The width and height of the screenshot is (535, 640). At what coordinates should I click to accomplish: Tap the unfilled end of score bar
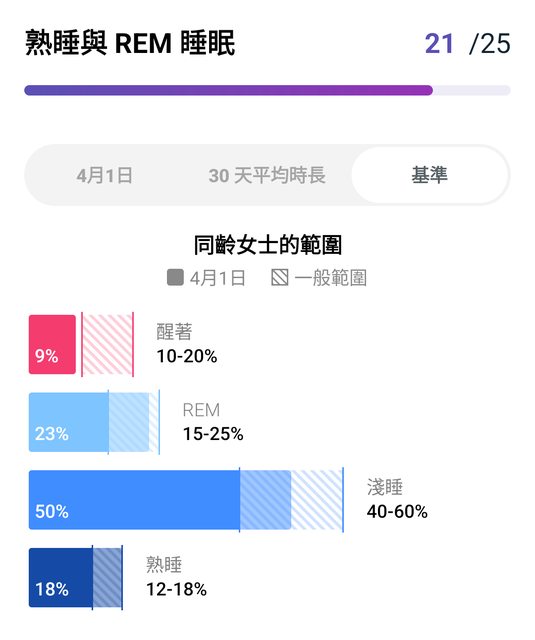pos(472,90)
